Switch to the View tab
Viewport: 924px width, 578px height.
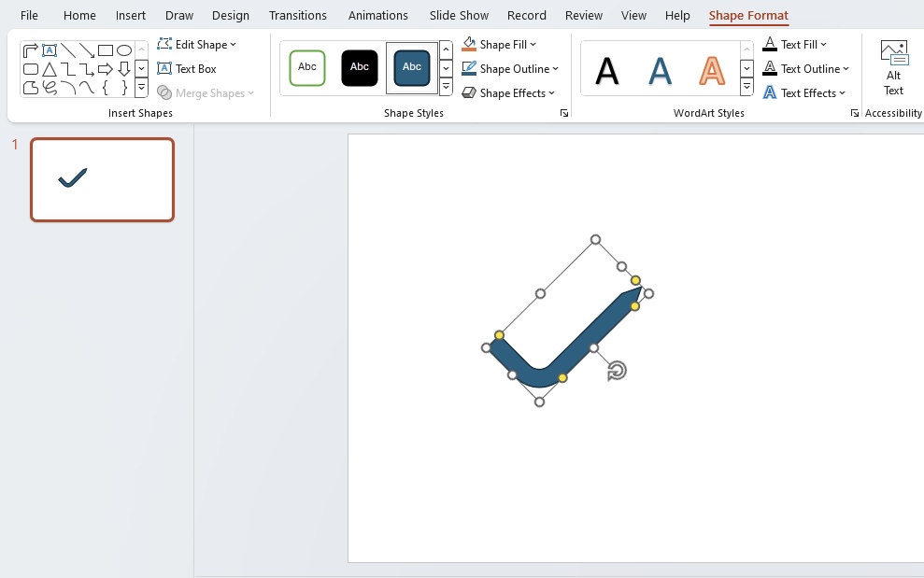tap(633, 15)
